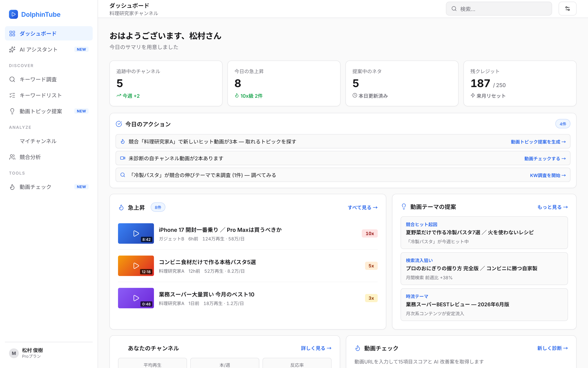Click the 提案中のネタ stat card
This screenshot has height=368, width=588.
[x=402, y=83]
